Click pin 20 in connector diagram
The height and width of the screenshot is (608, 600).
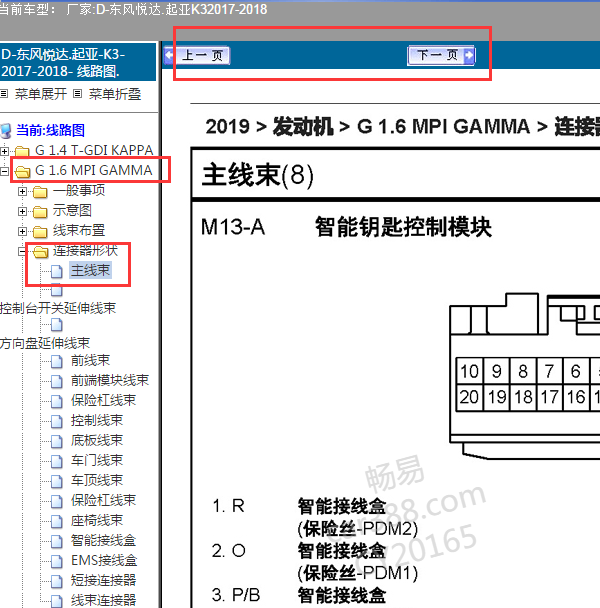[x=469, y=397]
